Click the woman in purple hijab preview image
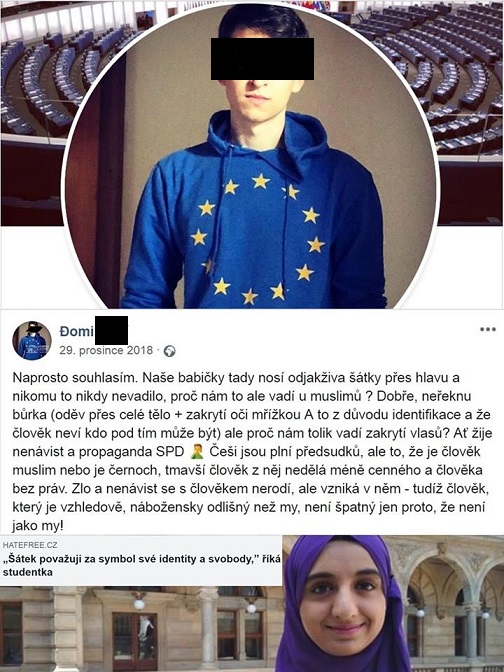 point(343,604)
